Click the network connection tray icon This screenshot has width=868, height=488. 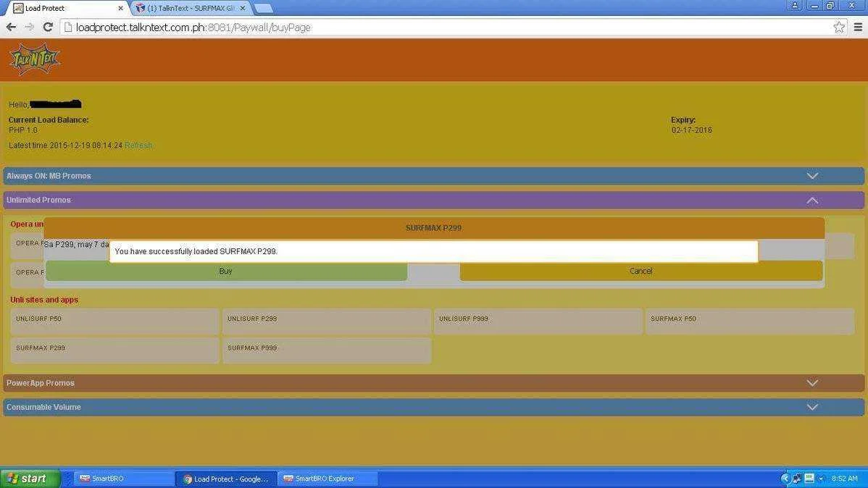coord(796,479)
